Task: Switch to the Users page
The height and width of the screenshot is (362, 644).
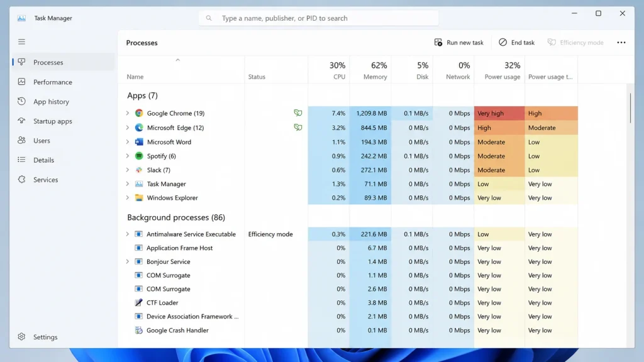Action: pos(64,140)
